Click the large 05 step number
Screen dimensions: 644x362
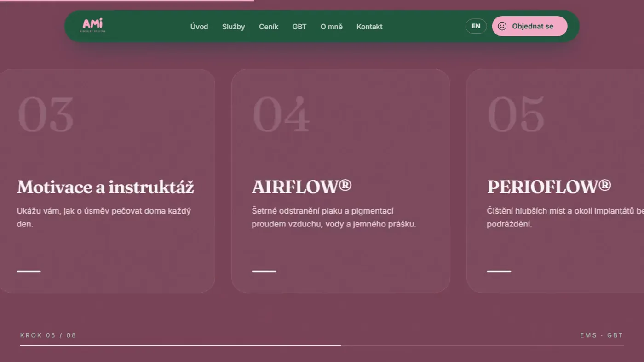[516, 115]
